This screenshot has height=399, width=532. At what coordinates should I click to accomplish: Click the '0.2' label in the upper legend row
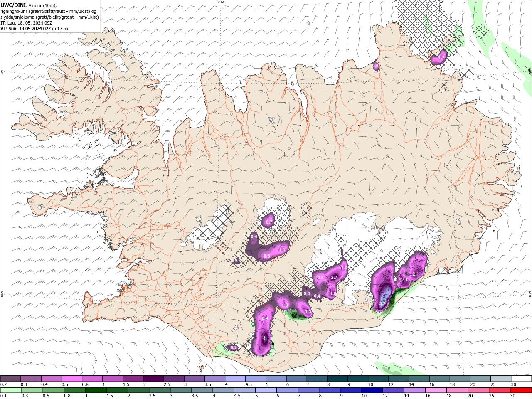[x=3, y=384]
